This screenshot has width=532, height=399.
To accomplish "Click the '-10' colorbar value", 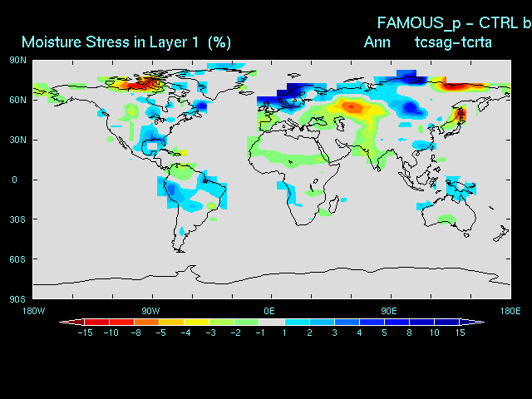I will tap(111, 332).
